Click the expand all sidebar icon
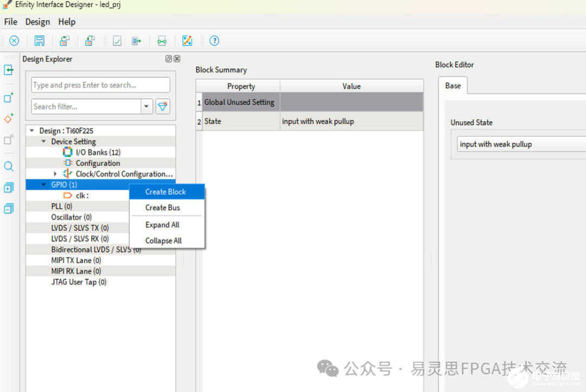 9,188
